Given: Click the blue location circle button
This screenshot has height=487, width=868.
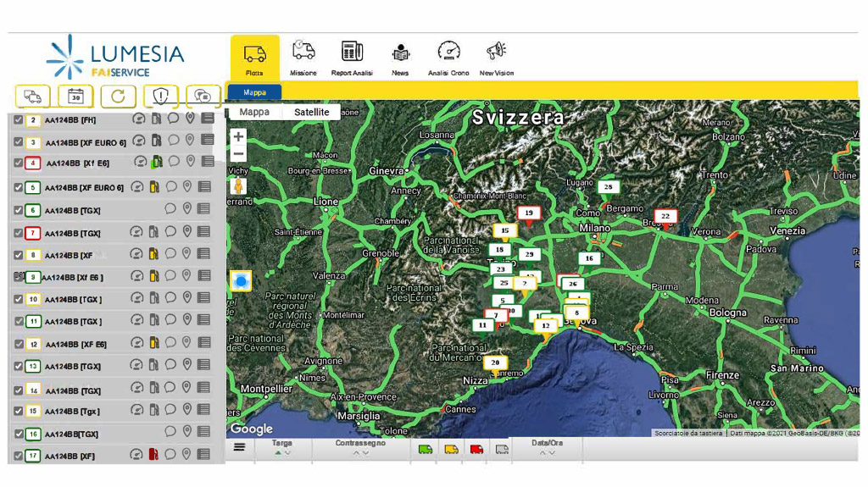Looking at the screenshot, I should 241,281.
